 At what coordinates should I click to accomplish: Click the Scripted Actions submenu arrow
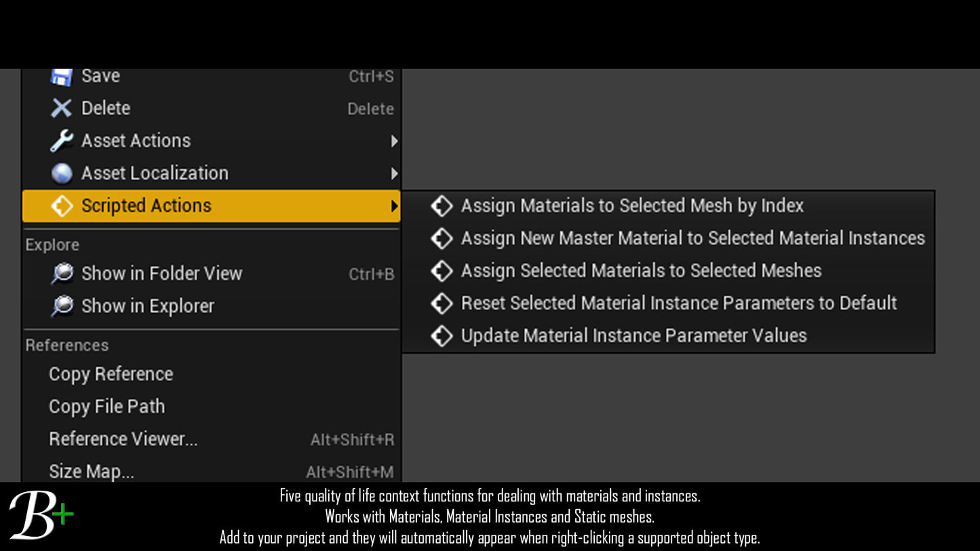click(x=393, y=206)
